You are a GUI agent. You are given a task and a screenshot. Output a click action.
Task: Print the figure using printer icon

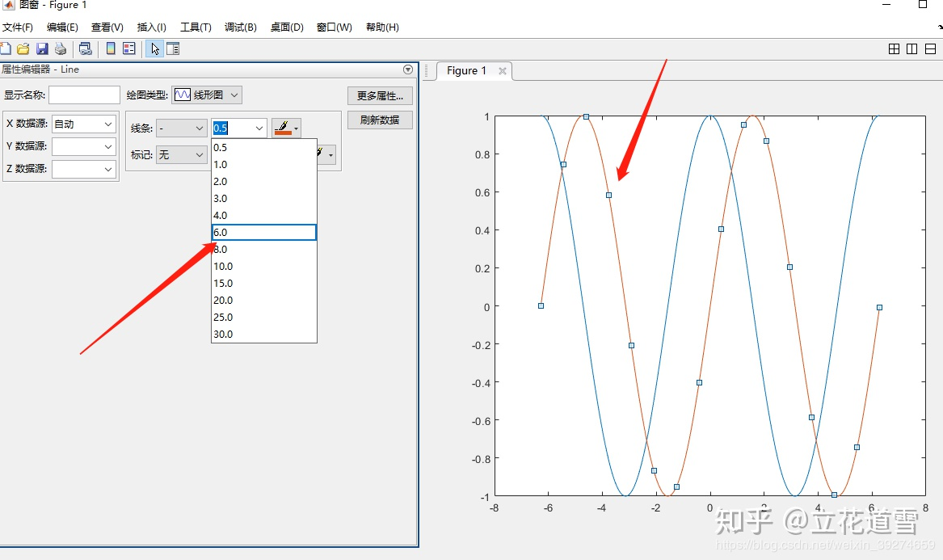coord(60,48)
